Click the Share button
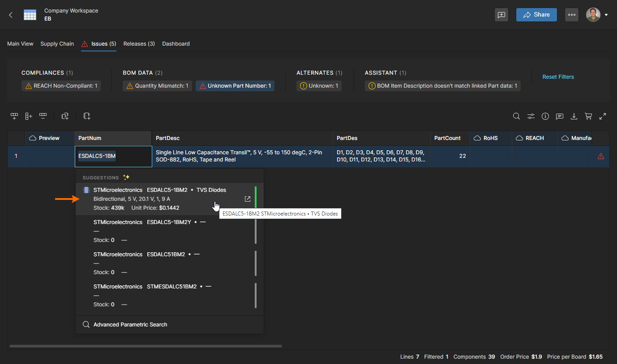Screen dimensions: 617x364 (x=536, y=15)
